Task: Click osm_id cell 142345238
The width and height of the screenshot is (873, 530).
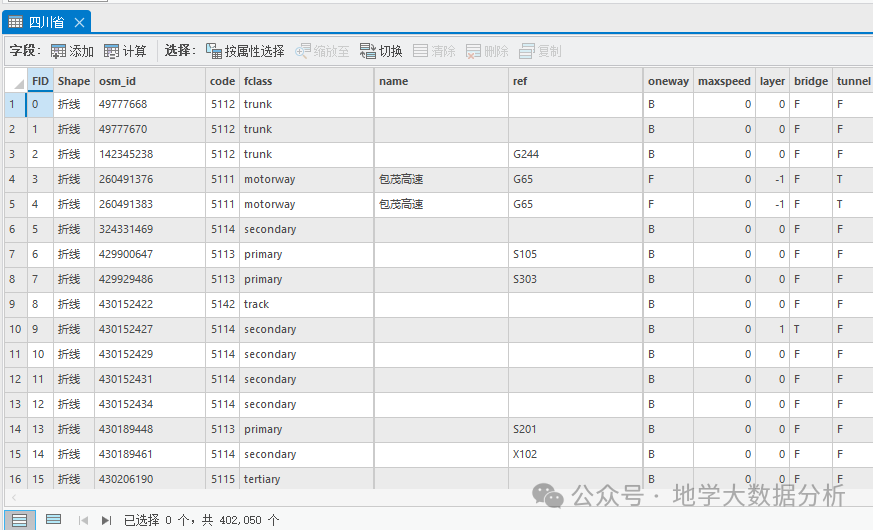Action: tap(150, 154)
